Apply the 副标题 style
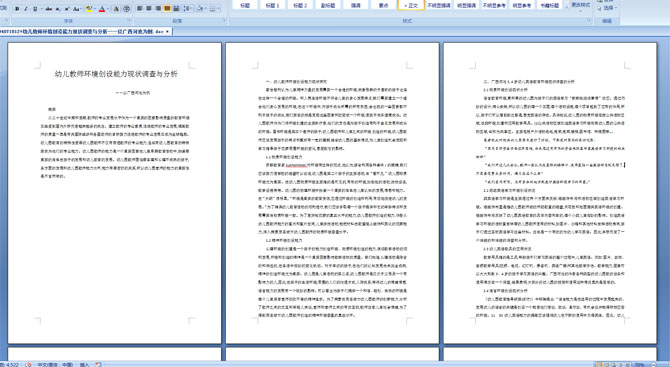This screenshot has width=670, height=367. 328,5
